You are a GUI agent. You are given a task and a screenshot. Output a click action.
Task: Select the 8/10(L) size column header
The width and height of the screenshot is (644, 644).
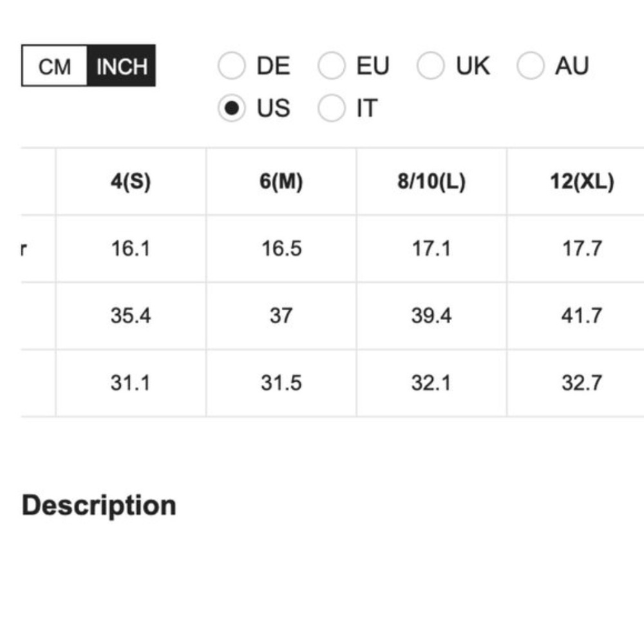[431, 182]
